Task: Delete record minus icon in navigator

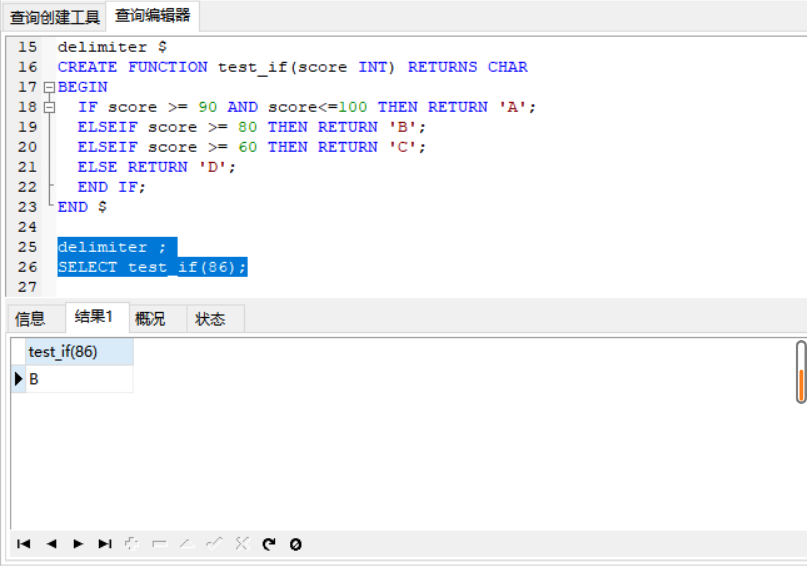Action: (160, 544)
